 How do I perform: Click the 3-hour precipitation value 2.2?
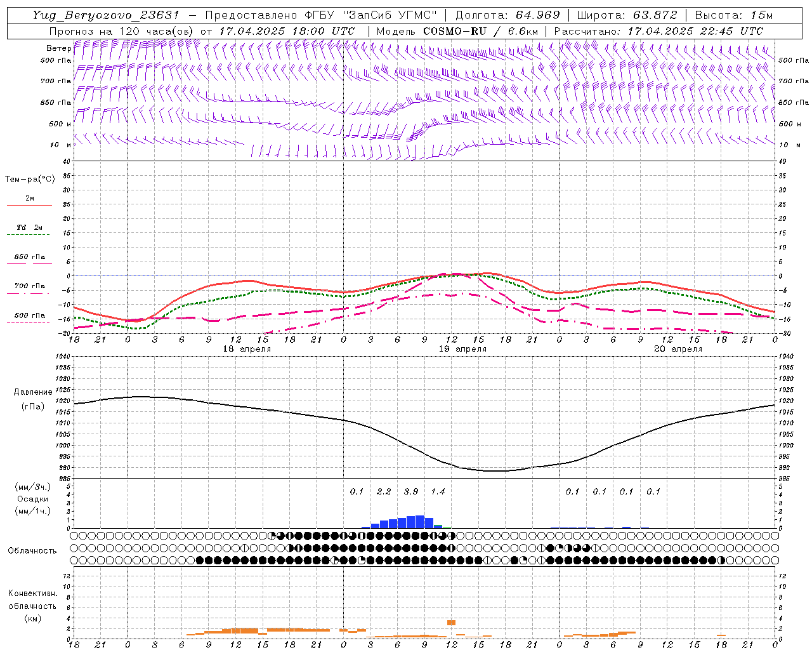coord(384,491)
